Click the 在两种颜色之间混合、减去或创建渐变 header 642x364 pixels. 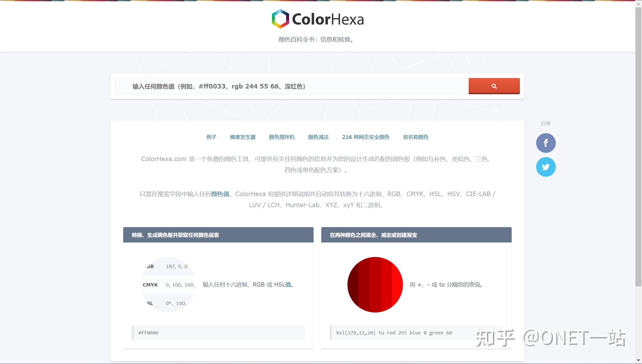(416, 235)
